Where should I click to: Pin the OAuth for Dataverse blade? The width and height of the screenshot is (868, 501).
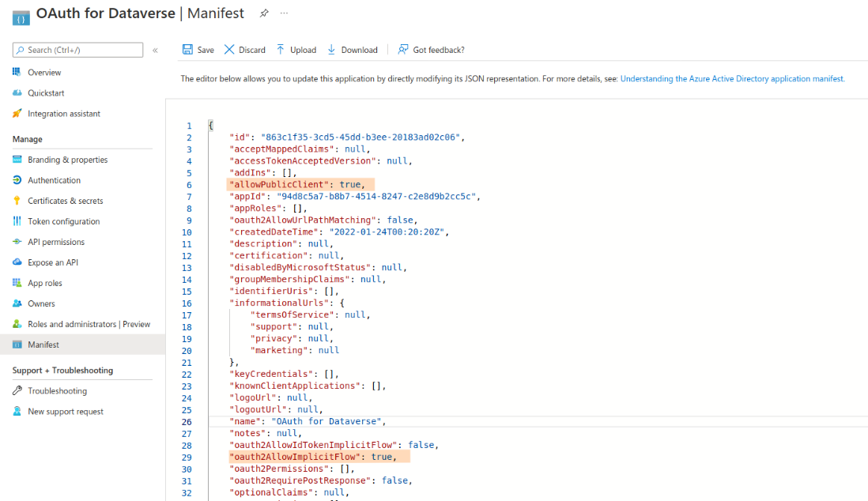(x=264, y=13)
